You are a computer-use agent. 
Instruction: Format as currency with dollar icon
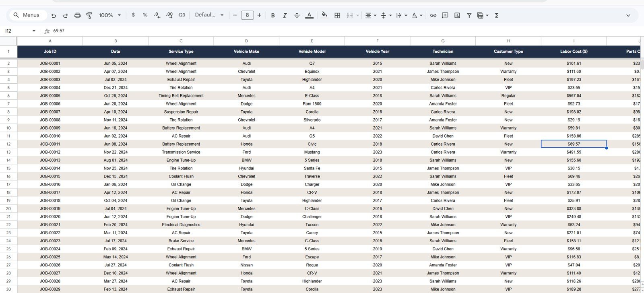tap(133, 15)
